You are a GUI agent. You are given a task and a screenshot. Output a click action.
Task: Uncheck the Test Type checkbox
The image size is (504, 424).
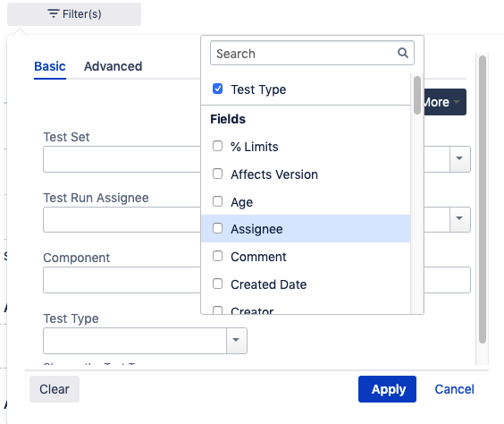[218, 89]
